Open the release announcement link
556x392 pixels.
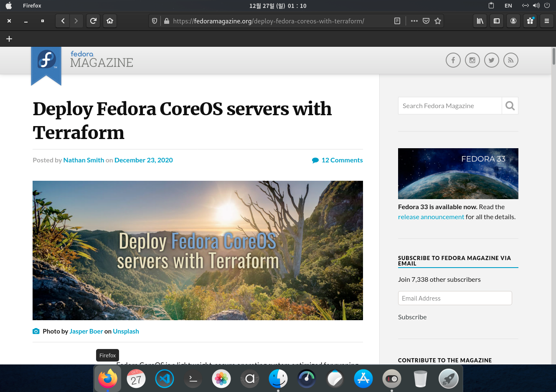(431, 217)
